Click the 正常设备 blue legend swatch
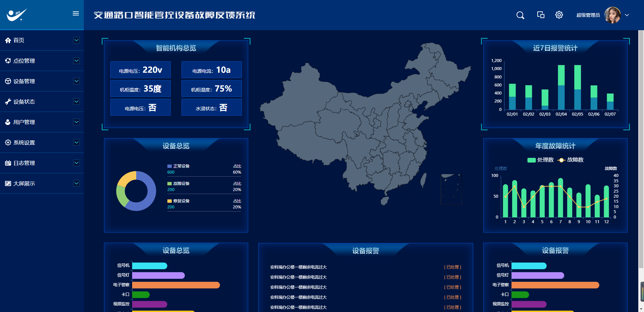Image resolution: width=644 pixels, height=312 pixels. pos(169,166)
